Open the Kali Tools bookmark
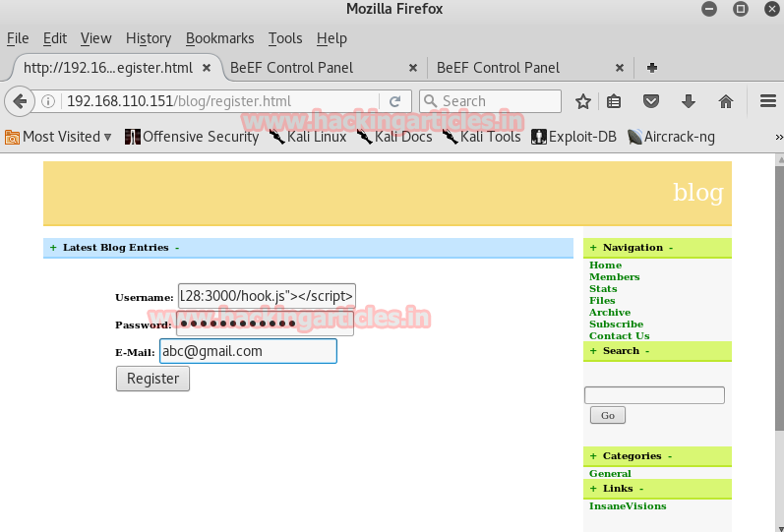The image size is (784, 532). click(481, 137)
